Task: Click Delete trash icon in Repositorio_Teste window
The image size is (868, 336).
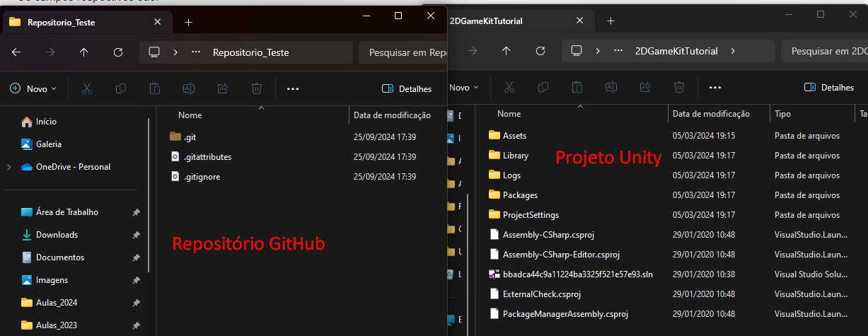Action: [257, 88]
